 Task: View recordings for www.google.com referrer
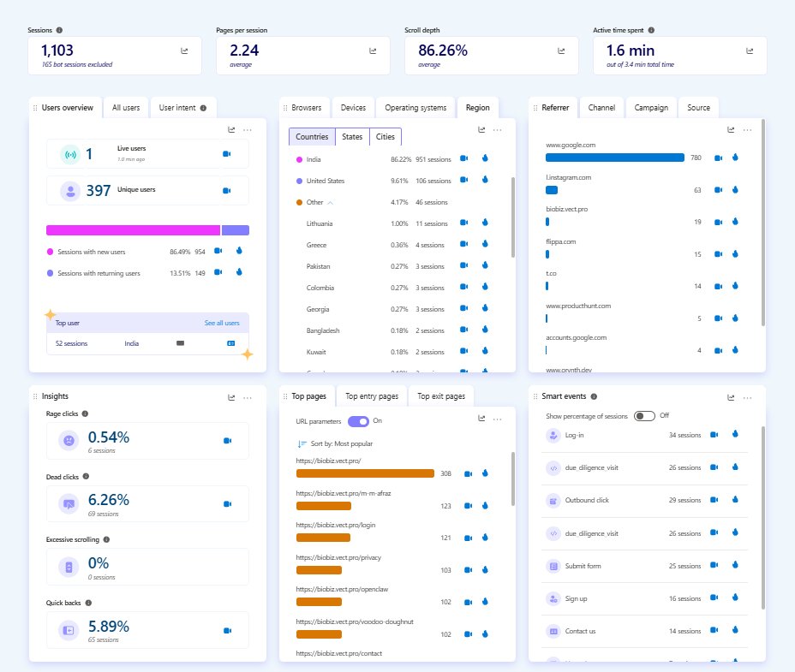pyautogui.click(x=718, y=158)
